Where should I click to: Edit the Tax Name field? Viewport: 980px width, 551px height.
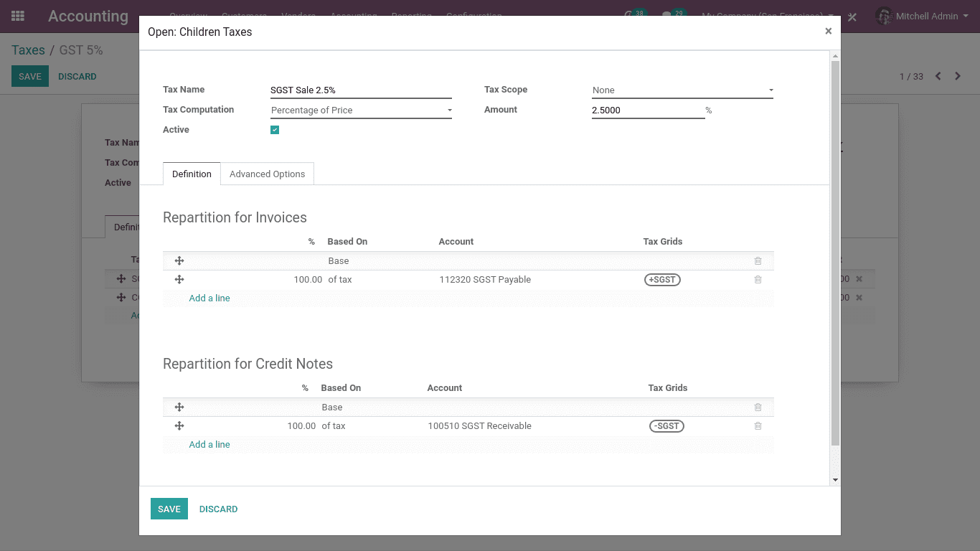[361, 90]
